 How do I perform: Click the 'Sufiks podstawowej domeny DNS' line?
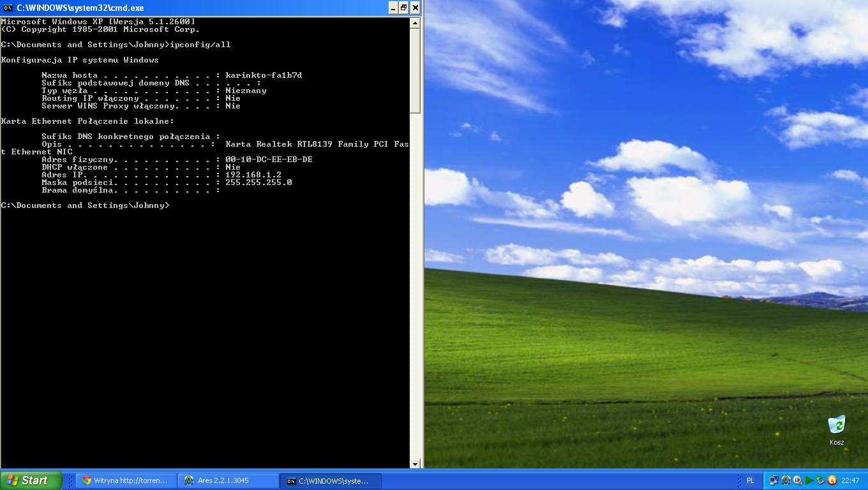point(151,83)
